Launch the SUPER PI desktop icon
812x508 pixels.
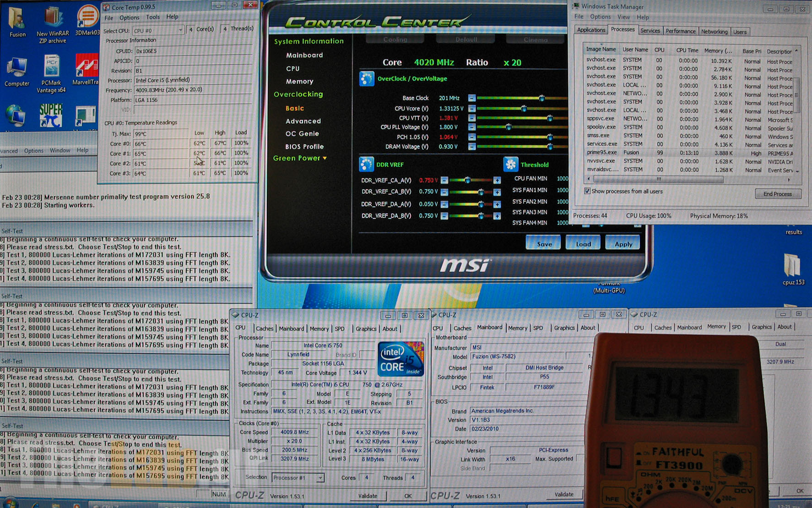[51, 115]
